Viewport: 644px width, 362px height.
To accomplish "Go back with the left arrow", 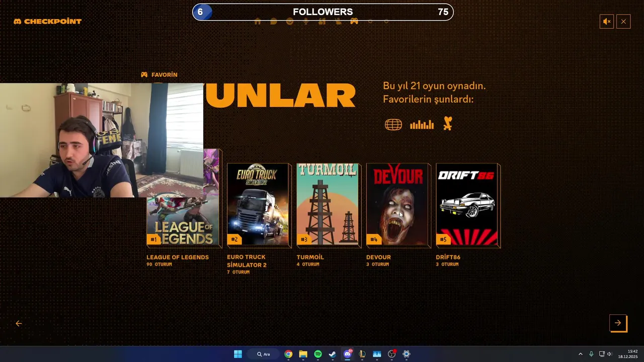I will [19, 323].
